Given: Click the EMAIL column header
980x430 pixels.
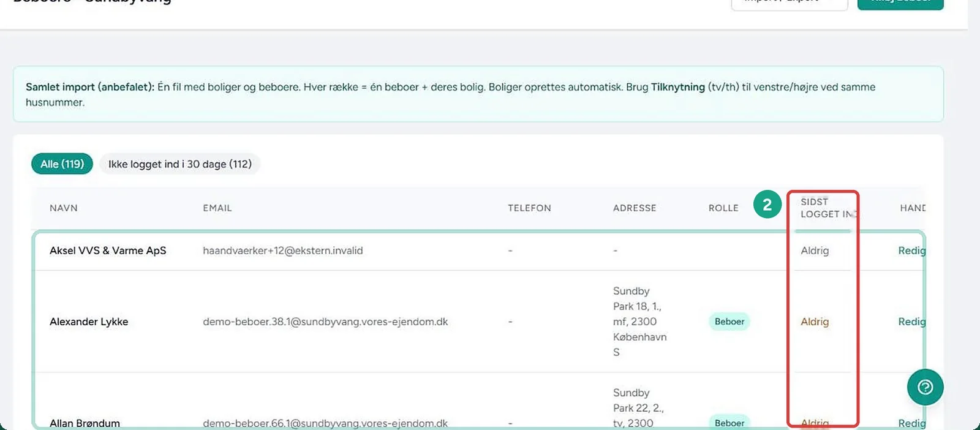Looking at the screenshot, I should (217, 208).
